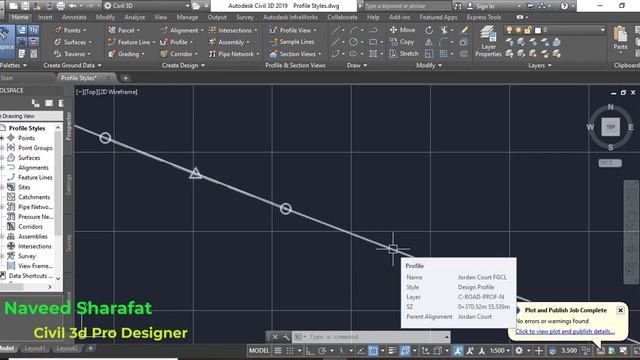This screenshot has height=360, width=640.
Task: Open the 1:500 annotation scale dropdown
Action: [x=500, y=351]
